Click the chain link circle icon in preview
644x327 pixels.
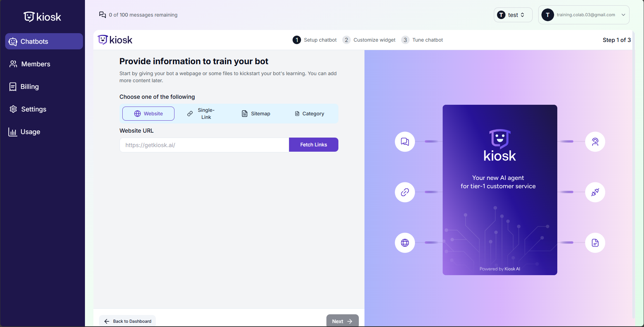[x=405, y=192]
